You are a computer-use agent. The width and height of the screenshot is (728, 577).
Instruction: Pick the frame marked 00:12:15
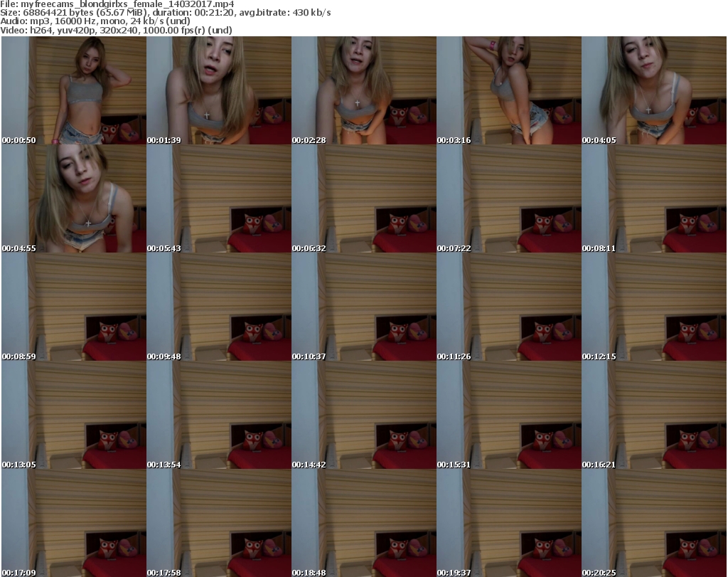(654, 307)
